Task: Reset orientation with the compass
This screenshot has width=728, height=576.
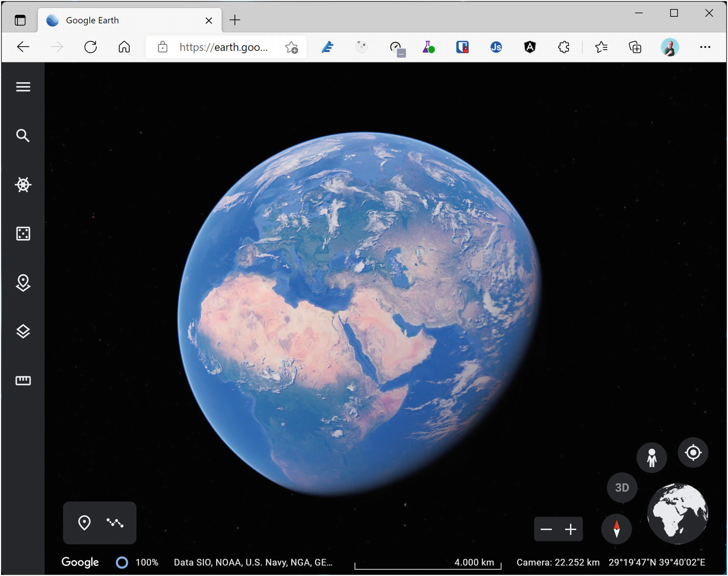Action: (x=616, y=529)
